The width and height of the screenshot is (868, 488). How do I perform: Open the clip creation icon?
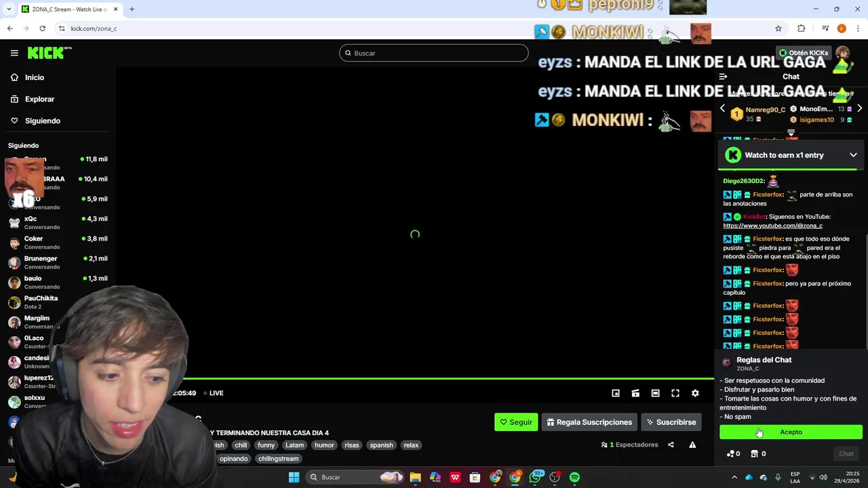635,393
